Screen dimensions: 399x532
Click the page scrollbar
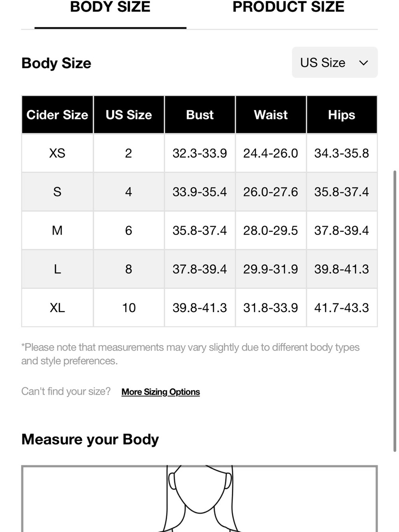point(395,311)
